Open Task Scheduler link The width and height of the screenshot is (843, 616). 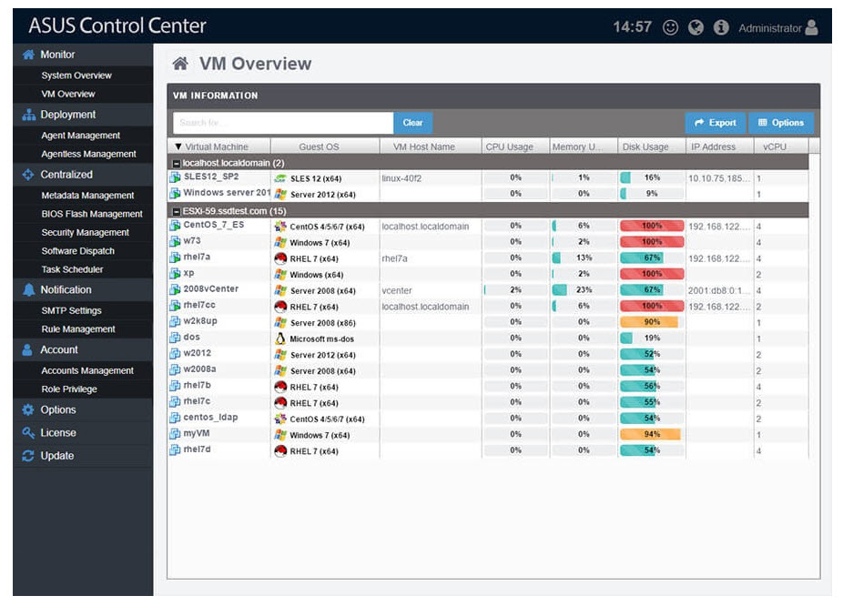pos(72,269)
